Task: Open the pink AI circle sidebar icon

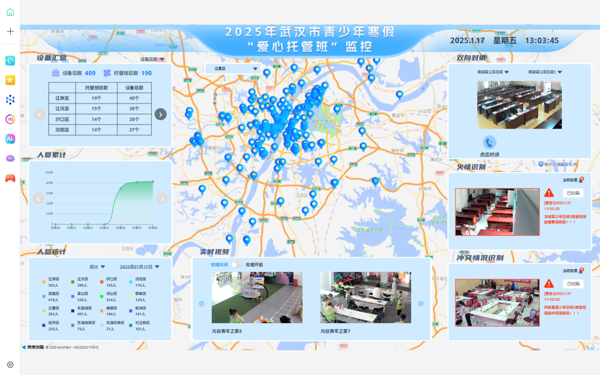Action: click(10, 119)
